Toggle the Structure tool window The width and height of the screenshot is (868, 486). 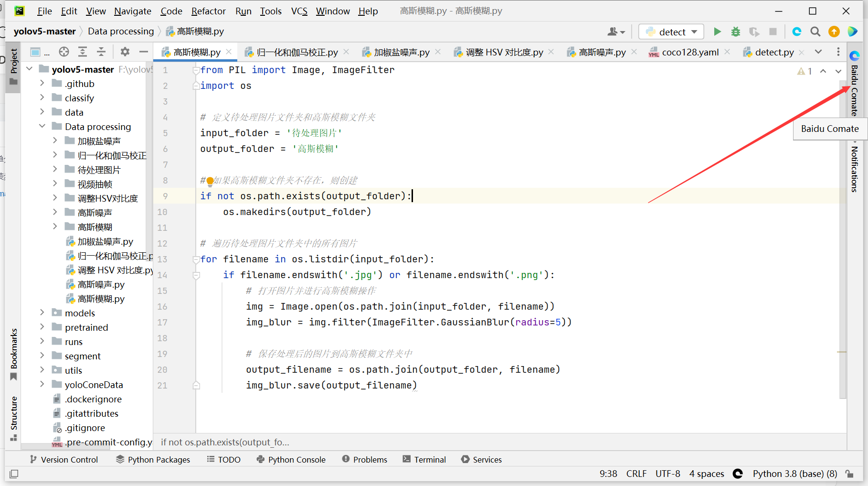[x=13, y=417]
